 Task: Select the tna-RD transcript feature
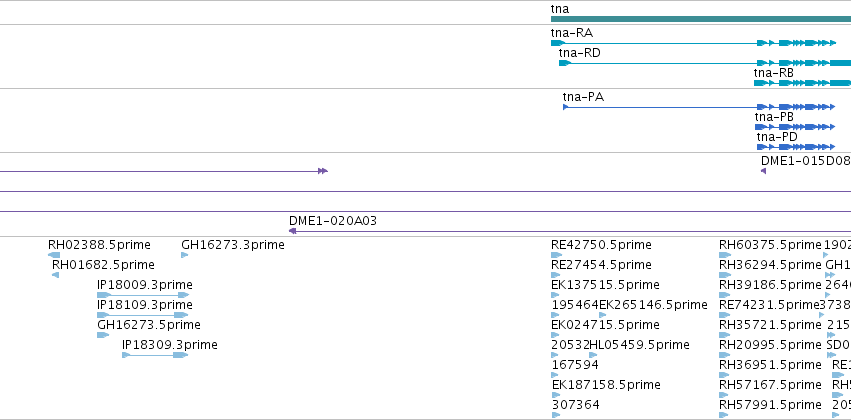(705, 63)
